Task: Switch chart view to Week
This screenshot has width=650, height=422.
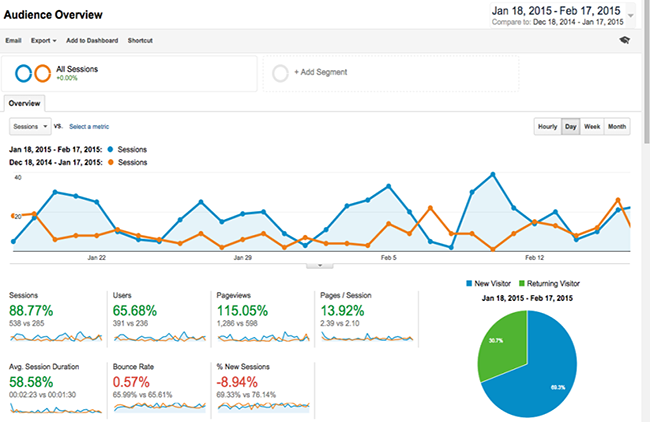Action: pos(592,127)
